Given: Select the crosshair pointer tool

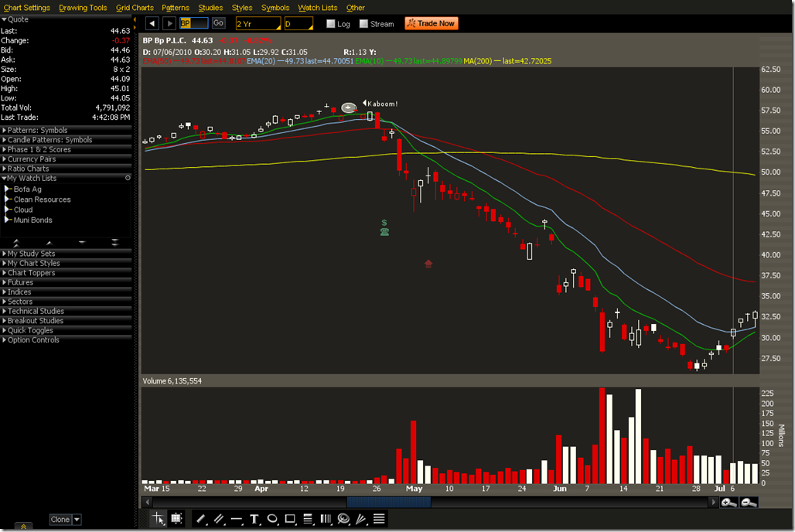Looking at the screenshot, I should [x=159, y=518].
